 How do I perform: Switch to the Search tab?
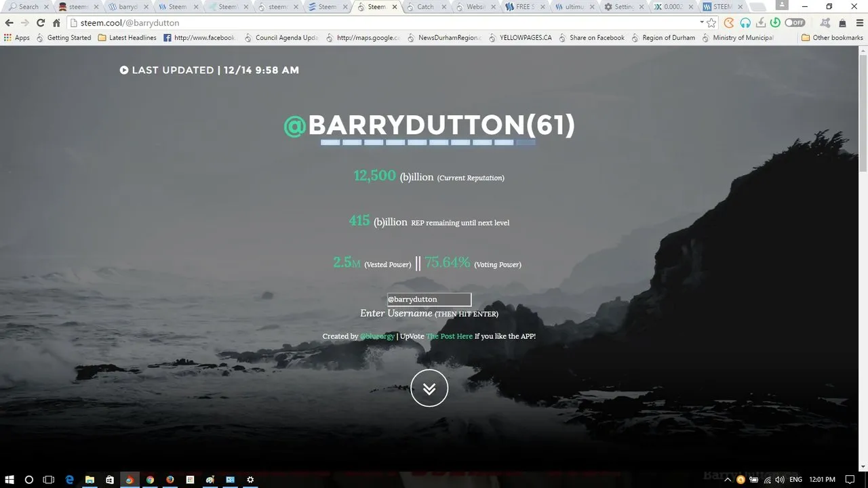pos(28,7)
